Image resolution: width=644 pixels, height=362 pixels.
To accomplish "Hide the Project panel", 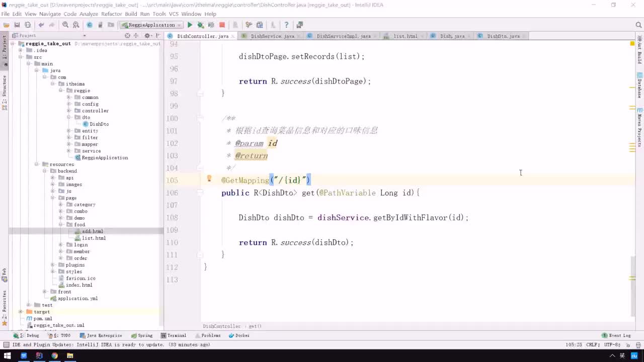I will pyautogui.click(x=158, y=36).
